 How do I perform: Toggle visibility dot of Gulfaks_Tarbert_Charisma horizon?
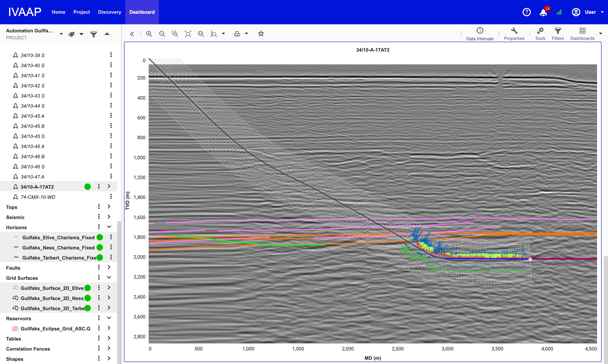click(100, 257)
